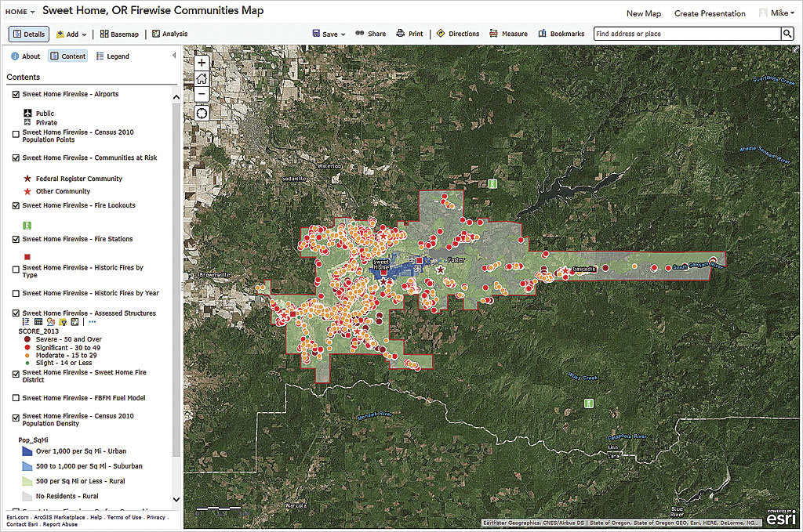
Task: Click the Esri logo
Action: 780,517
